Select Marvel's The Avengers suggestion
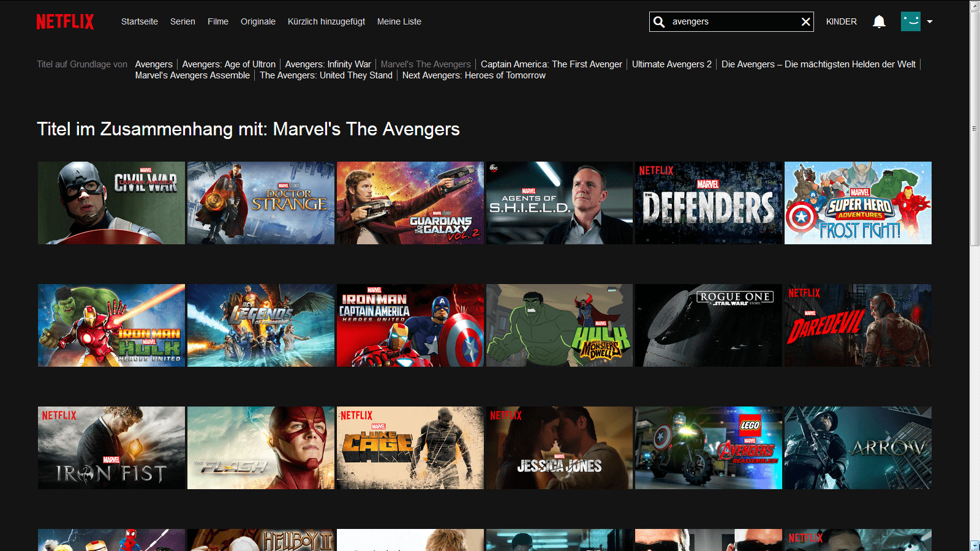 click(426, 64)
